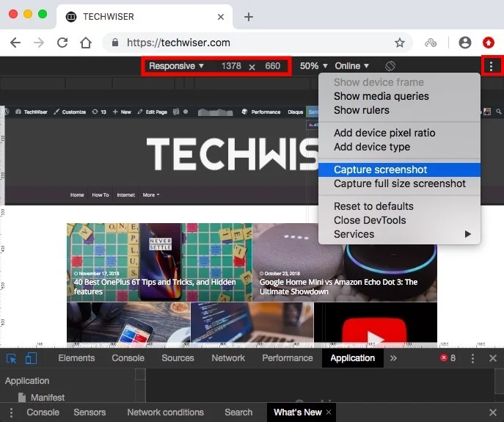Click the techwiser.com address bar

[x=258, y=43]
